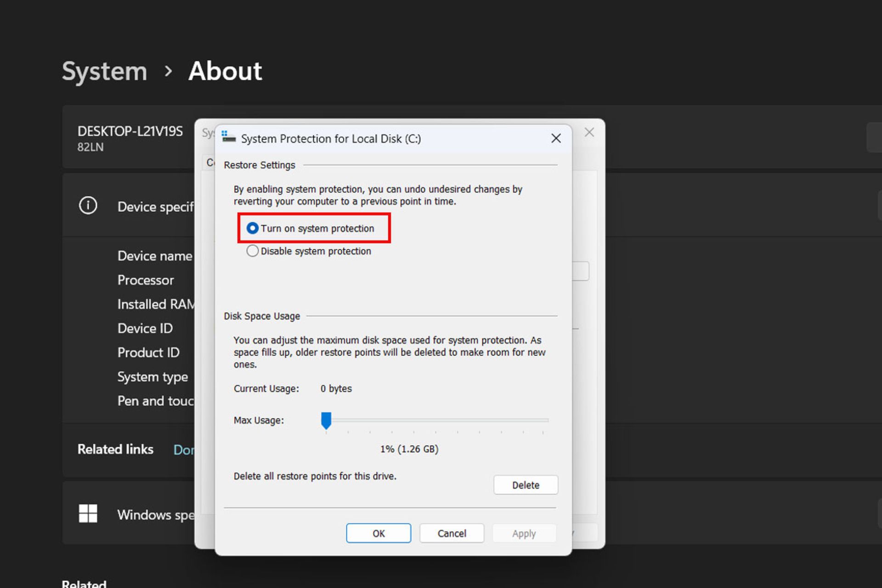Select Turn on system protection radio button
Image resolution: width=882 pixels, height=588 pixels.
click(252, 228)
